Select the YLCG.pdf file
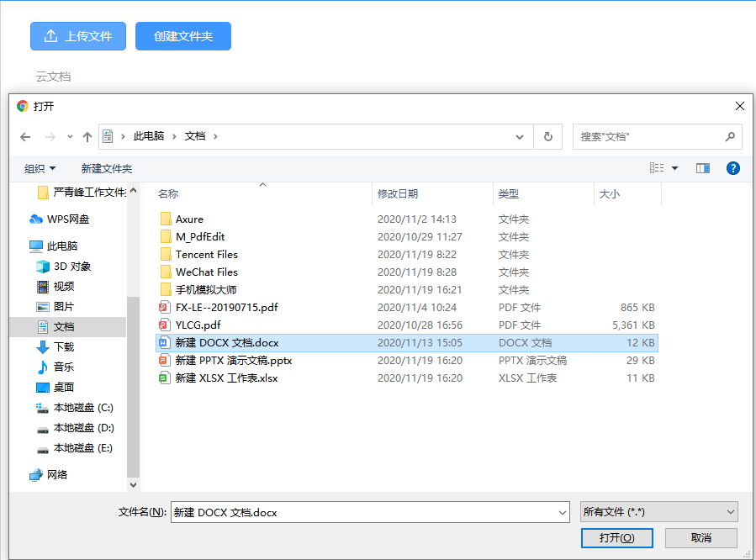This screenshot has height=560, width=756. click(x=199, y=325)
